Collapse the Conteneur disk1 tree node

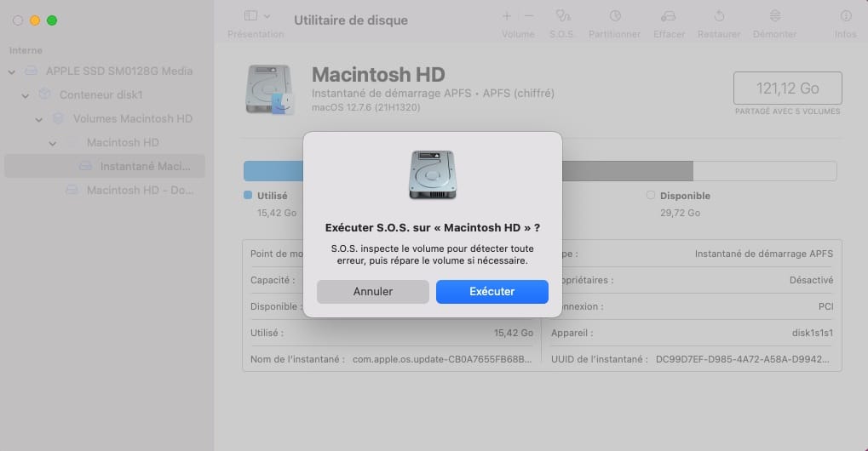[26, 95]
